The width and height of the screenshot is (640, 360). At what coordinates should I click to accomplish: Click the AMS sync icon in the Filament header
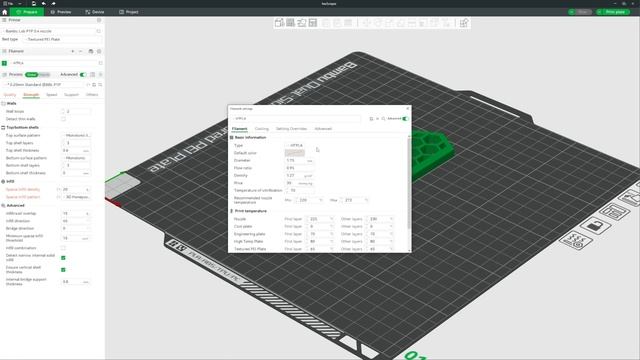91,51
